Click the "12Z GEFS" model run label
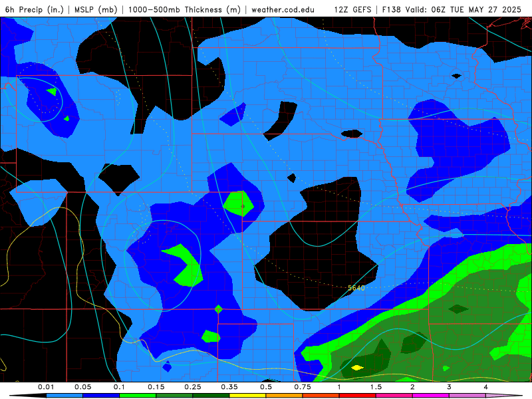 click(352, 9)
